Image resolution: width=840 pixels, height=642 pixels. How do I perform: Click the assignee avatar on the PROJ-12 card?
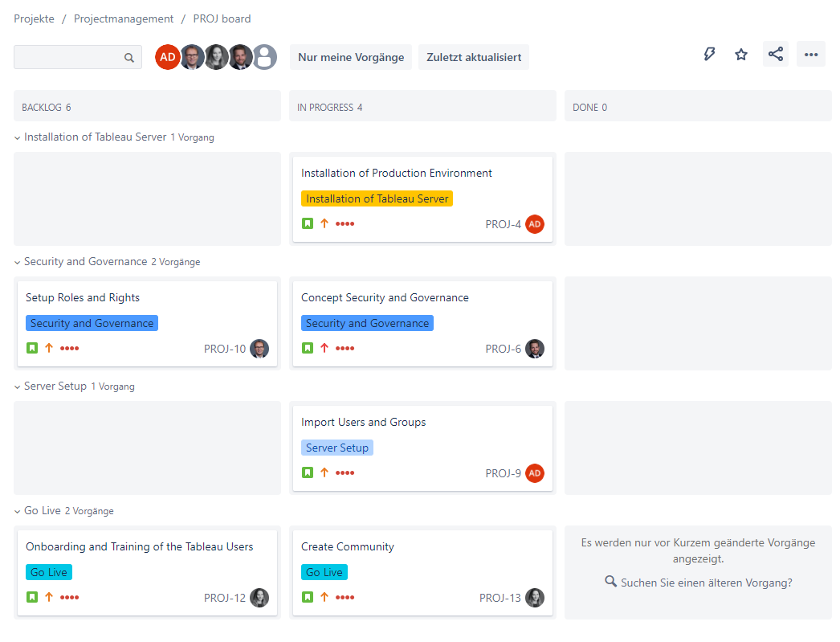pos(259,597)
